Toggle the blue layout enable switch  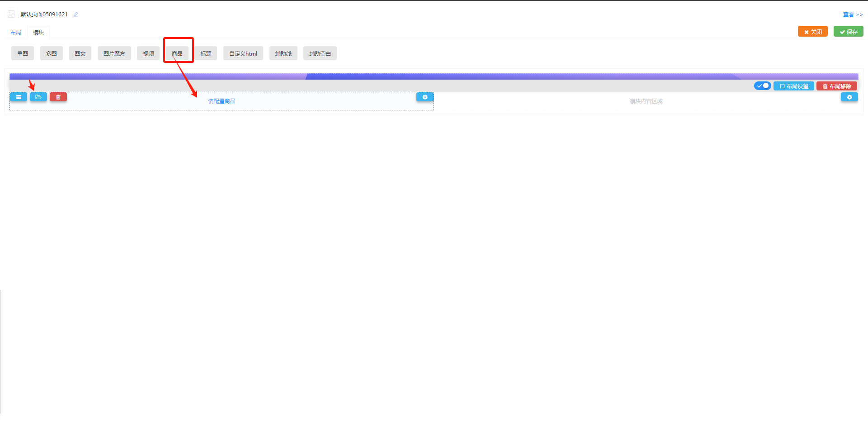click(x=762, y=86)
